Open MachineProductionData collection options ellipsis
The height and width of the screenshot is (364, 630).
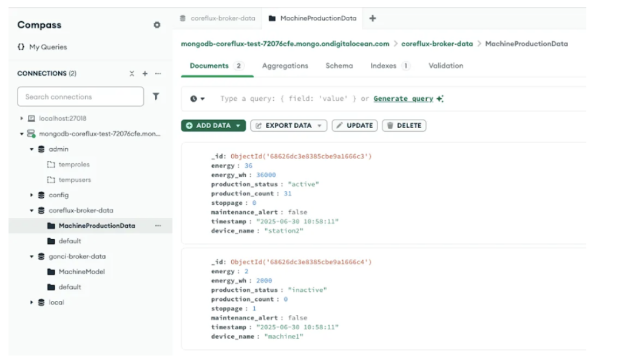click(x=158, y=226)
